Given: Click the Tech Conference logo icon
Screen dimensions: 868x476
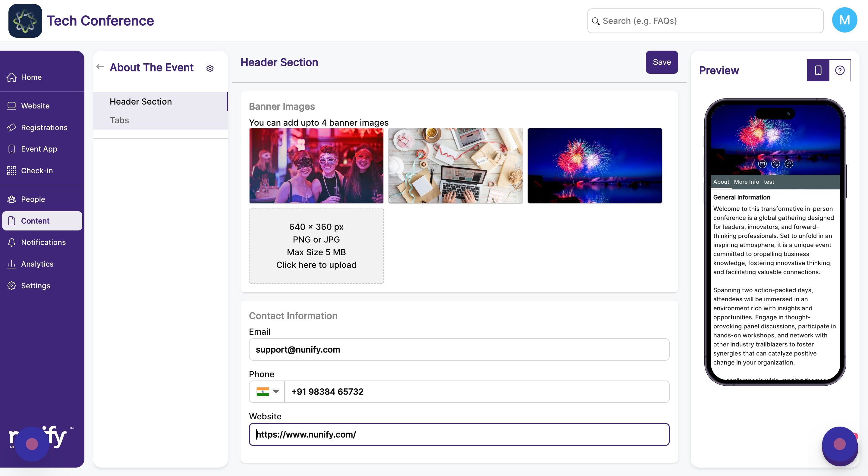Looking at the screenshot, I should [25, 21].
